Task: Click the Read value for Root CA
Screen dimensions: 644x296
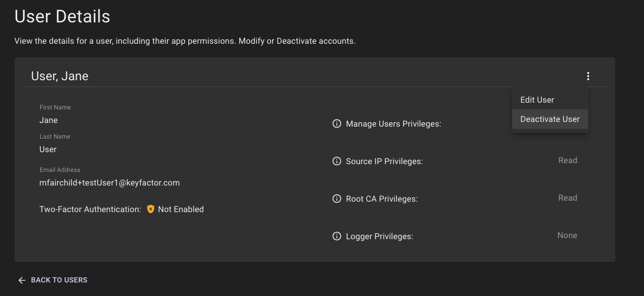Action: click(x=567, y=198)
